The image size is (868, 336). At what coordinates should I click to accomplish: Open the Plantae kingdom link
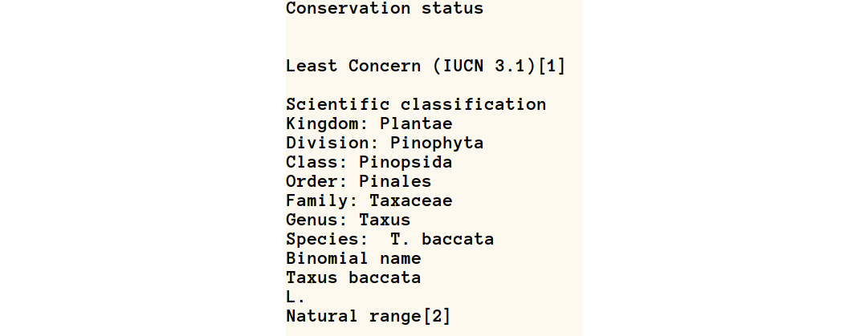point(416,124)
